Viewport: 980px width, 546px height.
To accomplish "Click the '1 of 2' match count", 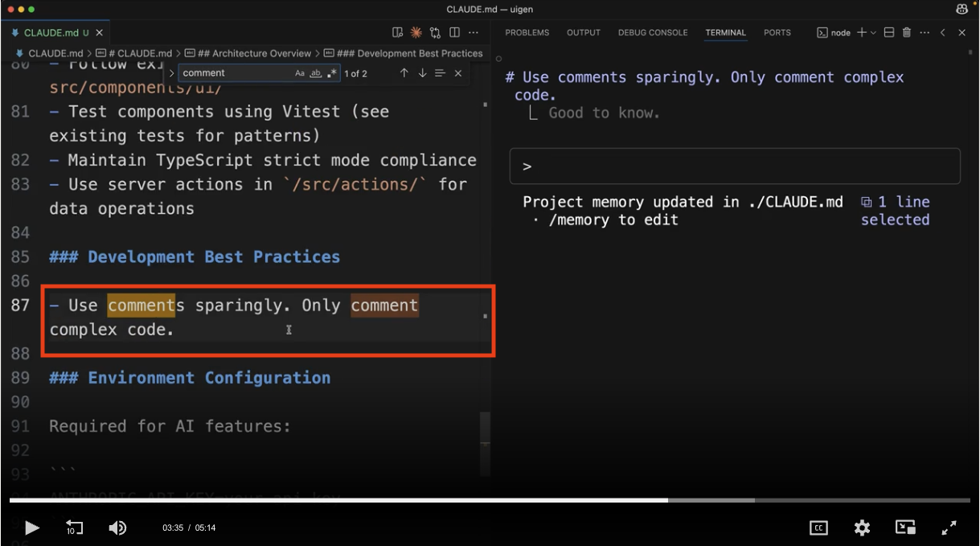I will click(356, 73).
